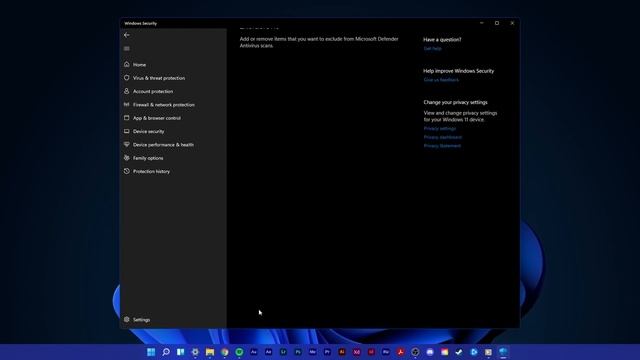Open the Privacy dashboard link
640x360 pixels.
point(442,137)
